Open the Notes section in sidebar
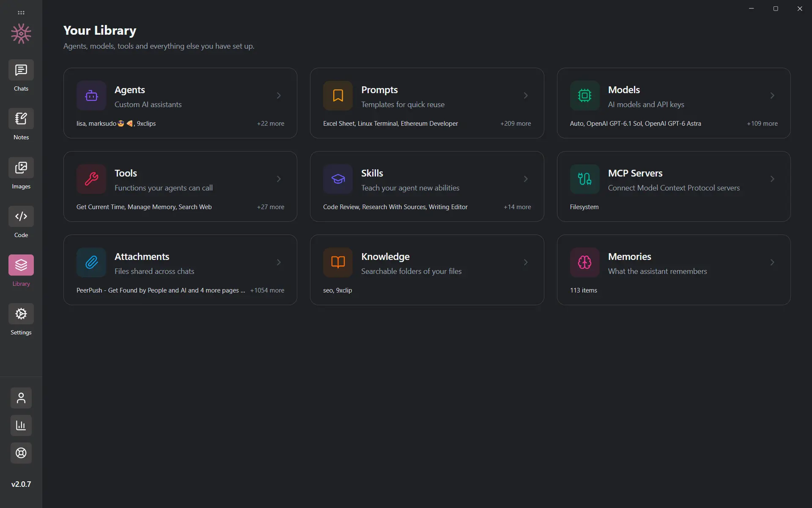This screenshot has width=812, height=508. (21, 119)
